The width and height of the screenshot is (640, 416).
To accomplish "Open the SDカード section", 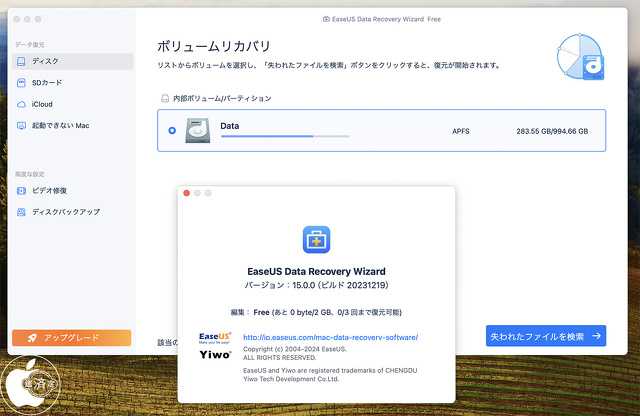I will click(72, 83).
